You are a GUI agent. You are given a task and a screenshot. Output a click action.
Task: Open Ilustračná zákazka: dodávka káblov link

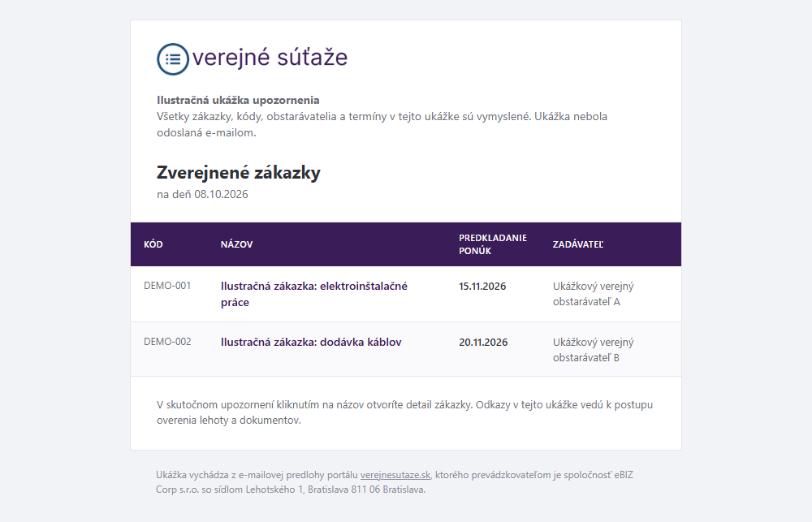tap(311, 343)
